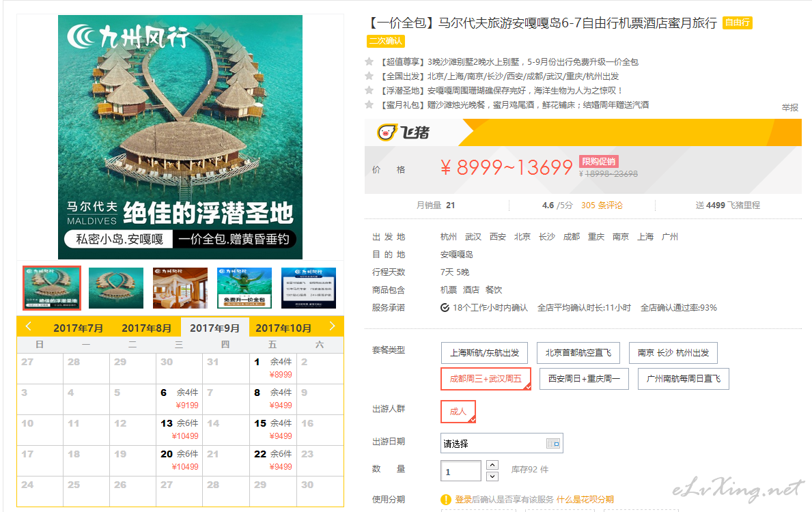Click 什么是花呗分期 help link
This screenshot has height=512, width=812.
585,500
